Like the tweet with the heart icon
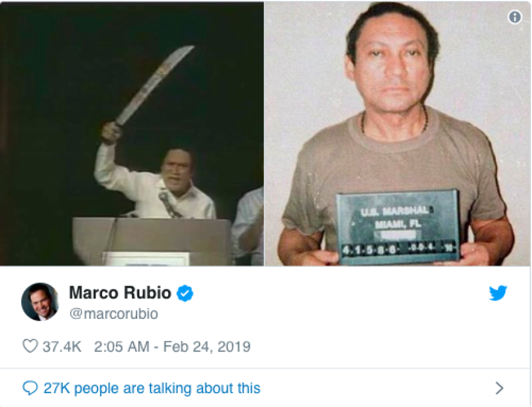The image size is (532, 407). click(x=30, y=346)
